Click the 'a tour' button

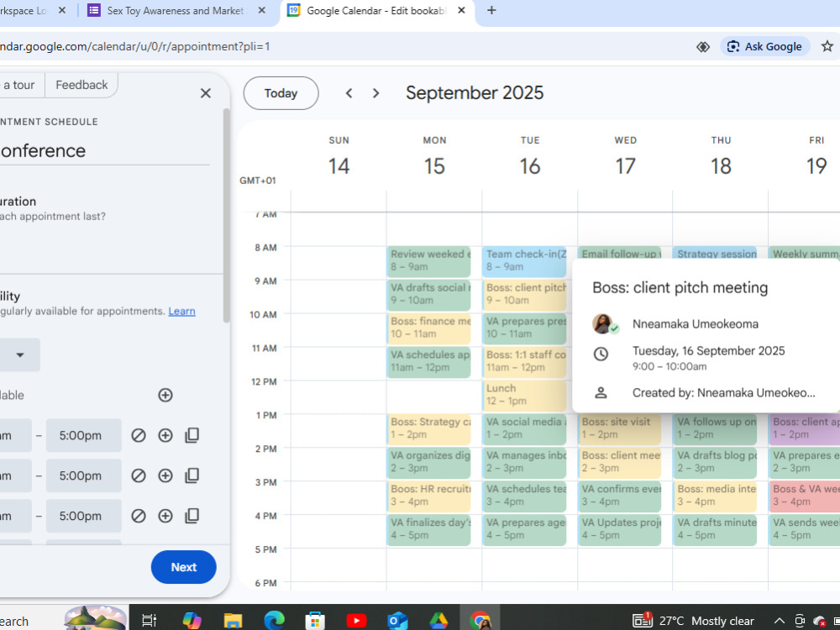pos(20,85)
